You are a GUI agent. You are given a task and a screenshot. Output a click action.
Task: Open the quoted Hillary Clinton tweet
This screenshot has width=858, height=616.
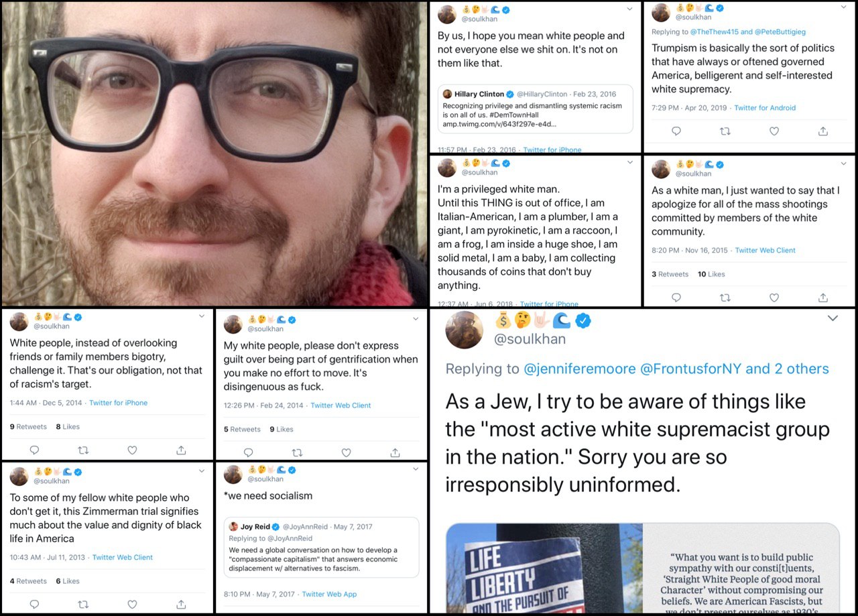pos(536,108)
